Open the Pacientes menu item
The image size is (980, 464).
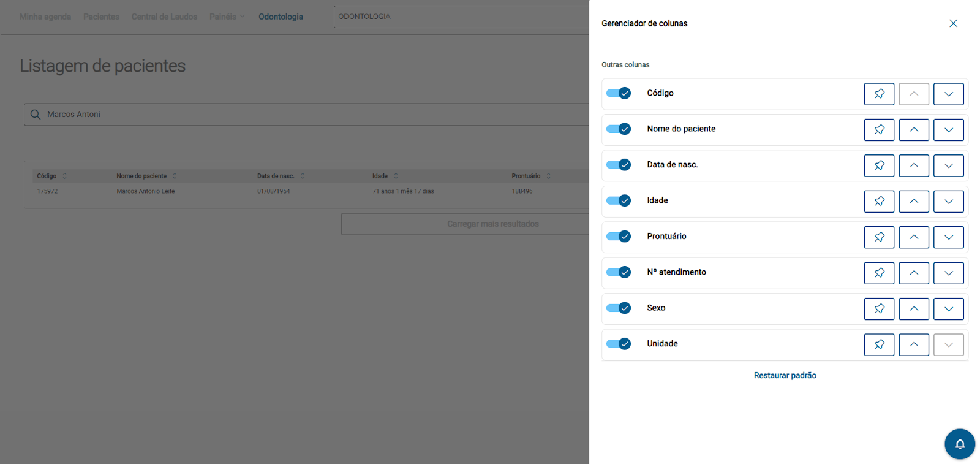pyautogui.click(x=101, y=17)
